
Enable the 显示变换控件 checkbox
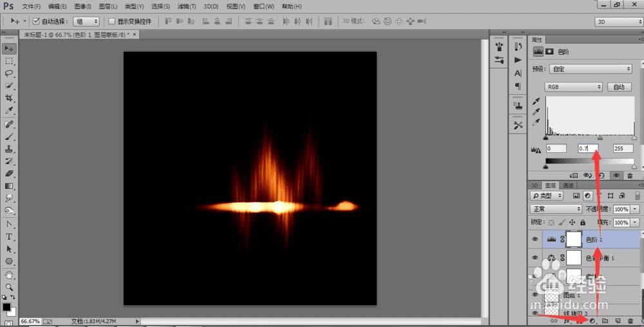click(111, 21)
